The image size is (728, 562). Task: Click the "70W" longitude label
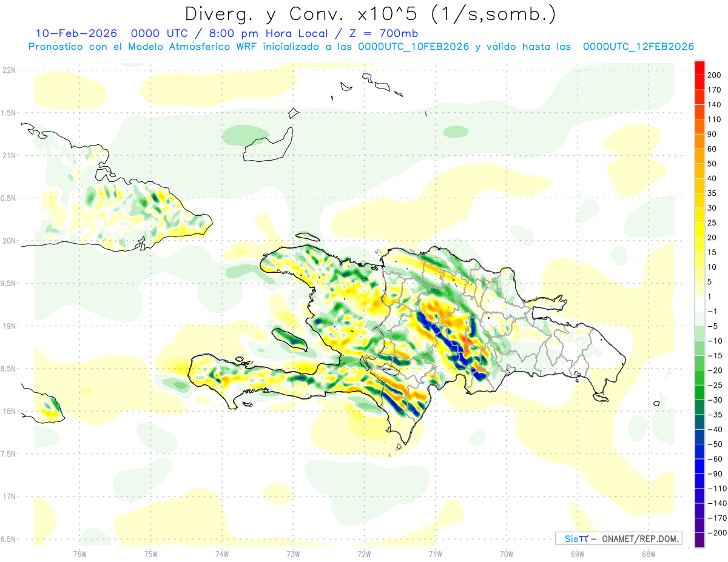[506, 554]
